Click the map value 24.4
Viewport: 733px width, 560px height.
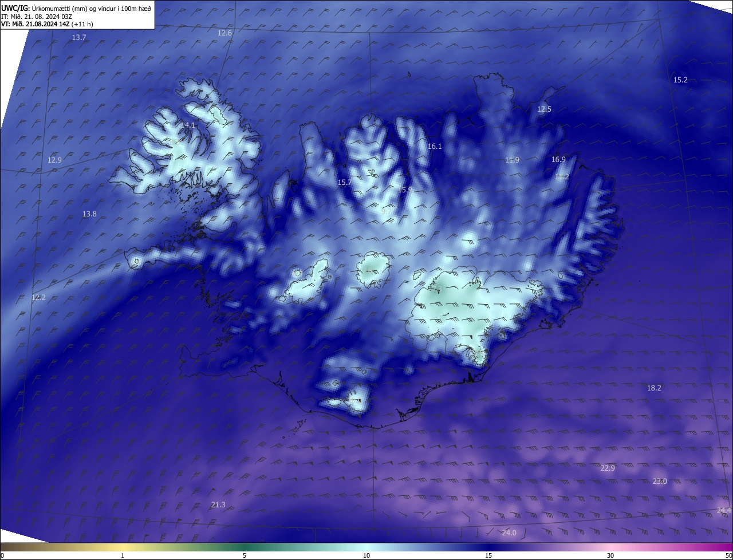coord(724,511)
